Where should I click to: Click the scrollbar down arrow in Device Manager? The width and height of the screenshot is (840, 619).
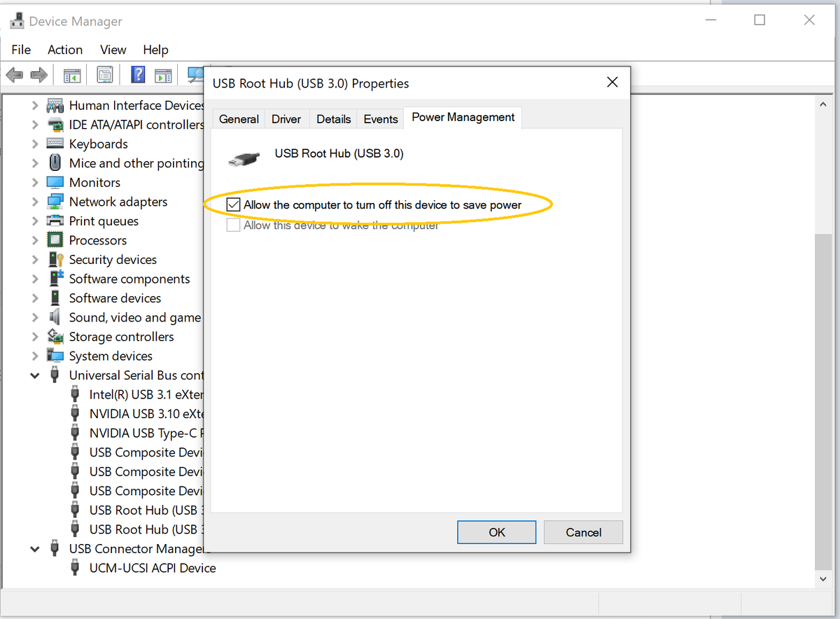coord(822,579)
